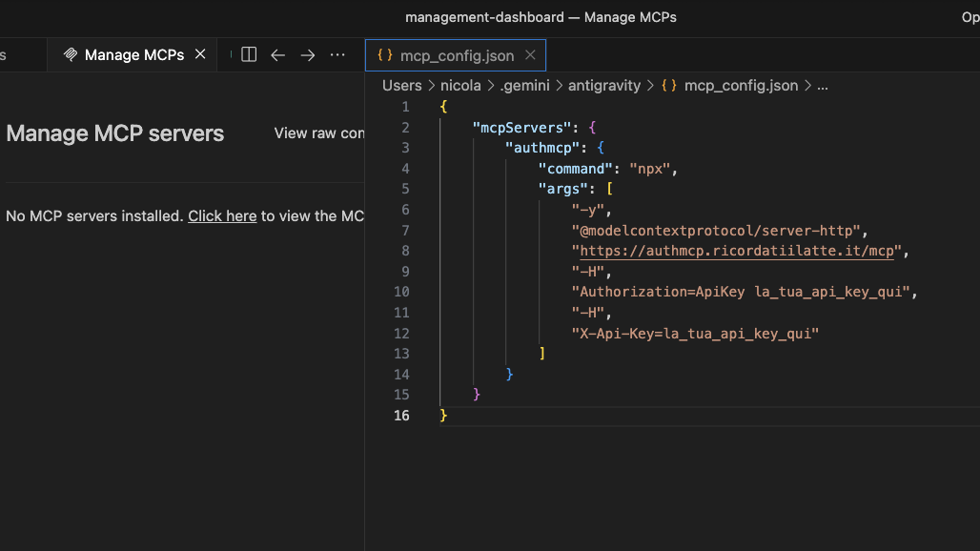Open the antigravity breadcrumb dropdown
The width and height of the screenshot is (980, 551).
(603, 85)
